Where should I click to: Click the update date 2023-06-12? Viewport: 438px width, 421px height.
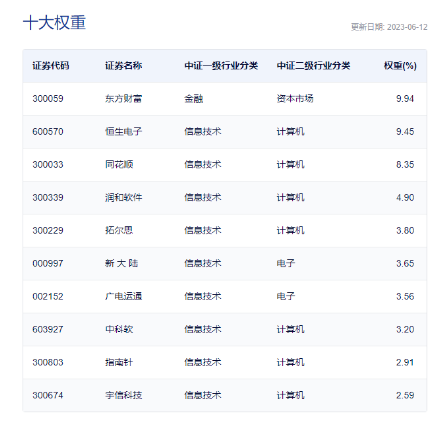point(407,27)
